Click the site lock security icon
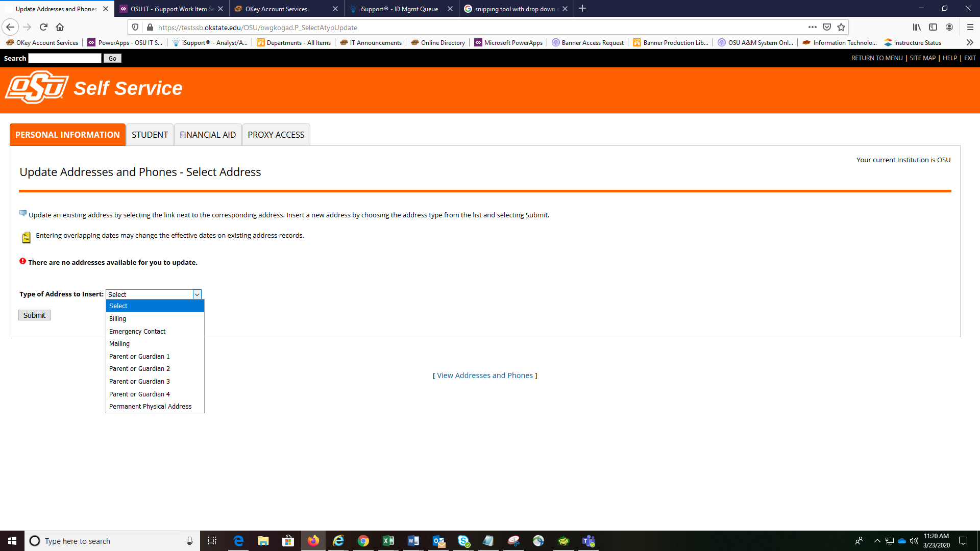 pyautogui.click(x=150, y=27)
